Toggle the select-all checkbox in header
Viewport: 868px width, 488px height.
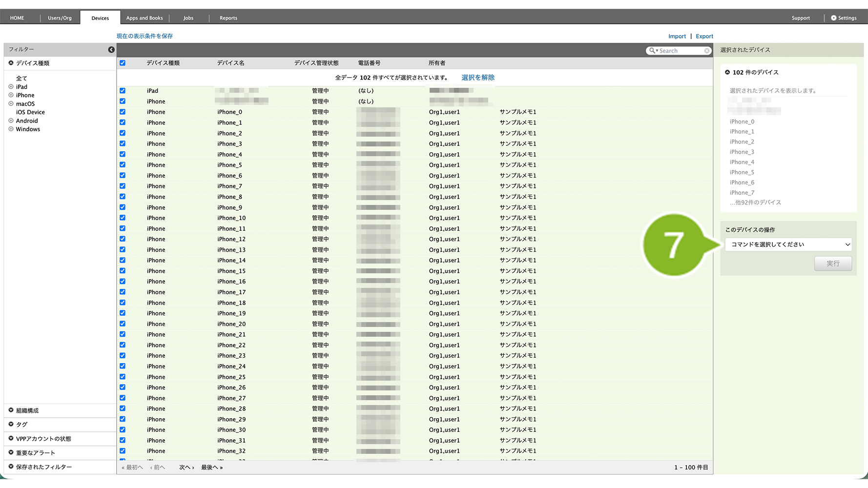pyautogui.click(x=123, y=63)
